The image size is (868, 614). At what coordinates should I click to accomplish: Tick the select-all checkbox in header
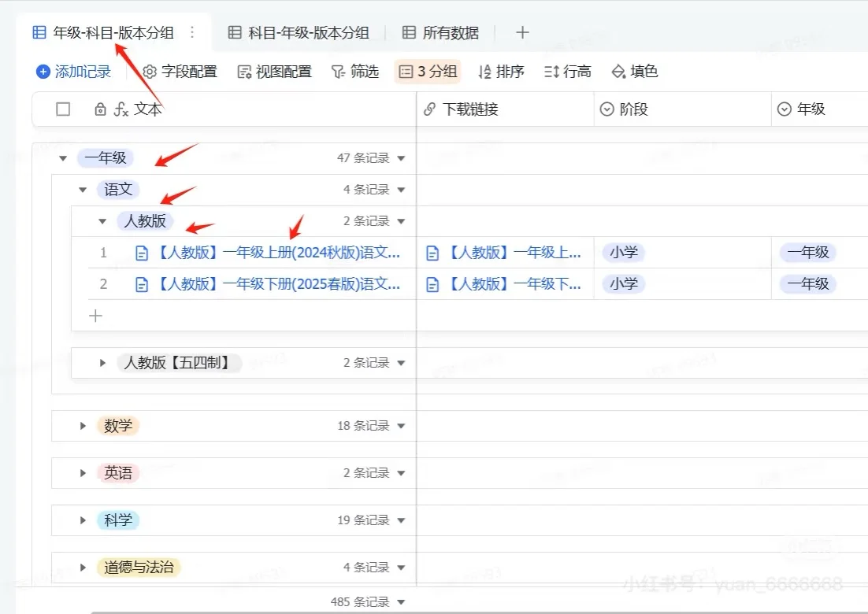point(63,109)
